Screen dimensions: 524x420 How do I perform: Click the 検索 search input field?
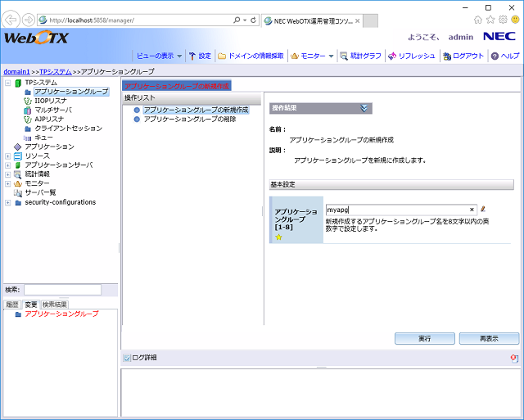point(62,290)
